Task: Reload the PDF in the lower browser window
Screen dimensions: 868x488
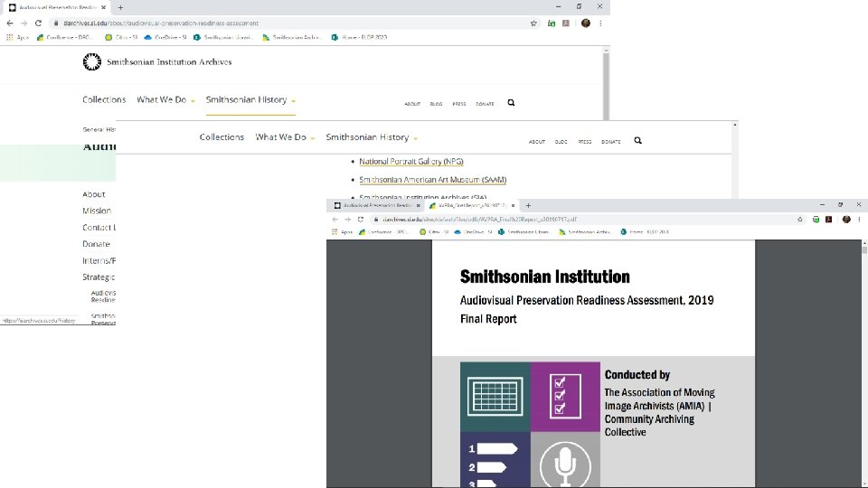Action: [x=361, y=219]
